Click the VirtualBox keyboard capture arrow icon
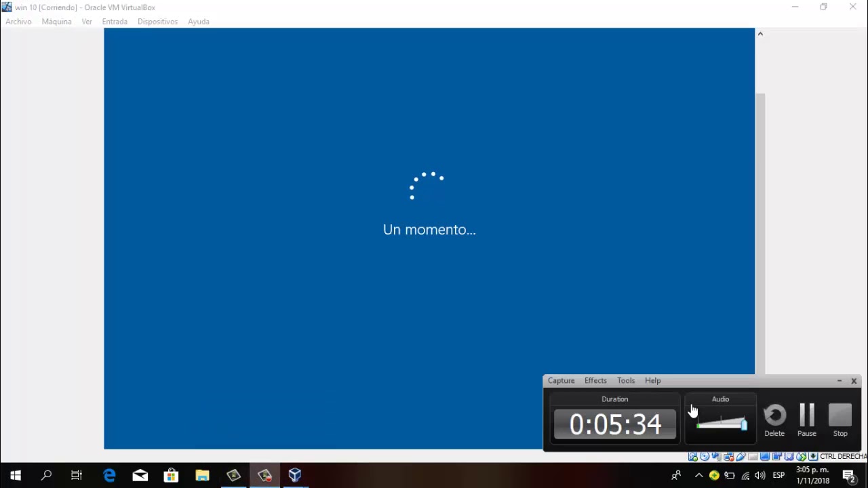Image resolution: width=868 pixels, height=488 pixels. point(813,457)
